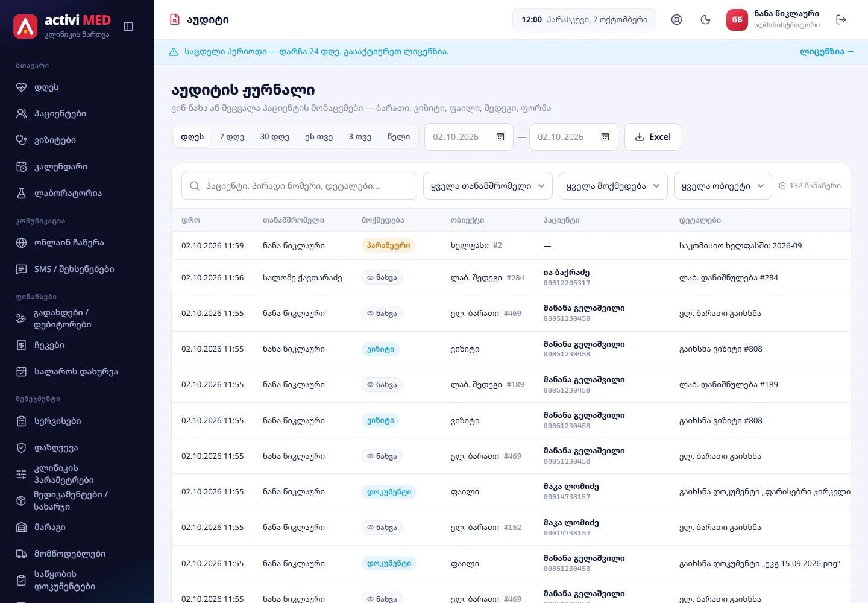This screenshot has height=603, width=868.
Task: Open მომწოდებლები sidebar entry
Action: 77,554
